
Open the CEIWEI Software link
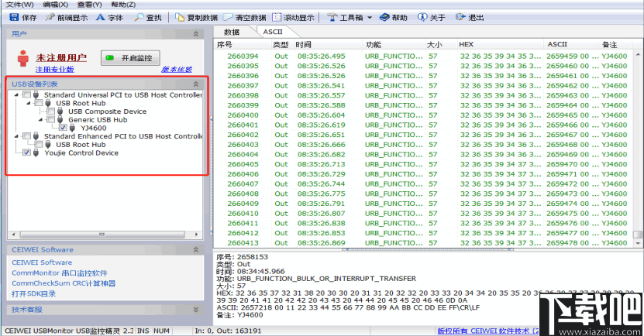coord(42,262)
